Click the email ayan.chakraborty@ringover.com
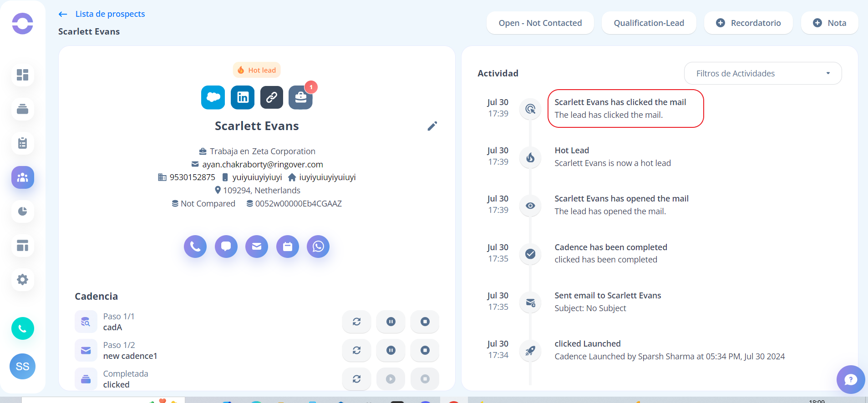 (x=263, y=164)
